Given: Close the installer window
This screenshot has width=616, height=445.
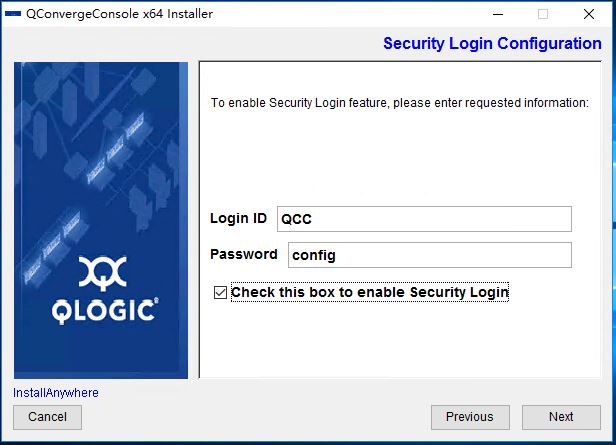Looking at the screenshot, I should (x=589, y=14).
